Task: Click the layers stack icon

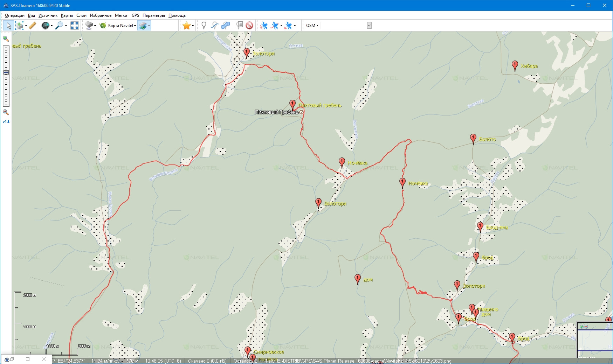Action: click(142, 26)
